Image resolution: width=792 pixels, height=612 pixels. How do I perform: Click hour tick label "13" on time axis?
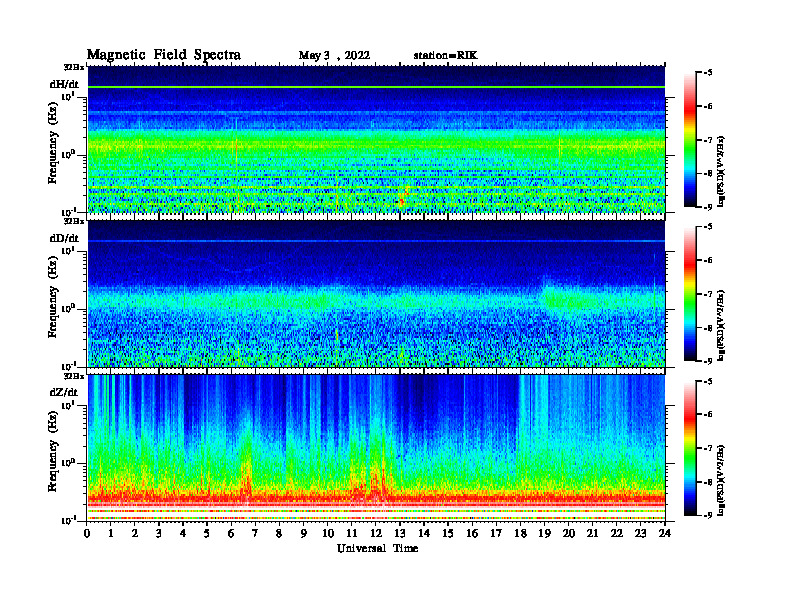coord(400,534)
